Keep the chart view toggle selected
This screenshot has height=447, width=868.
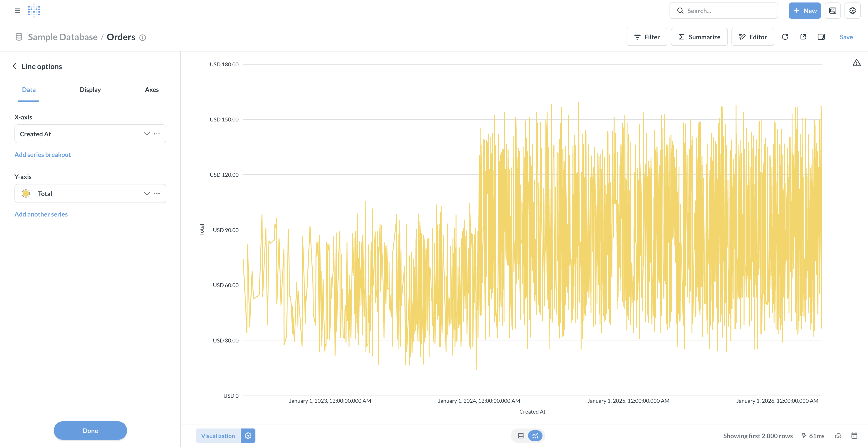[535, 435]
